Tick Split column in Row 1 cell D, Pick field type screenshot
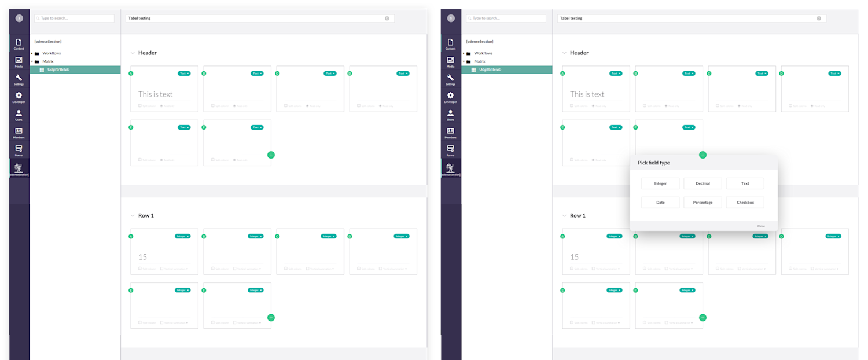The height and width of the screenshot is (360, 868). 790,268
